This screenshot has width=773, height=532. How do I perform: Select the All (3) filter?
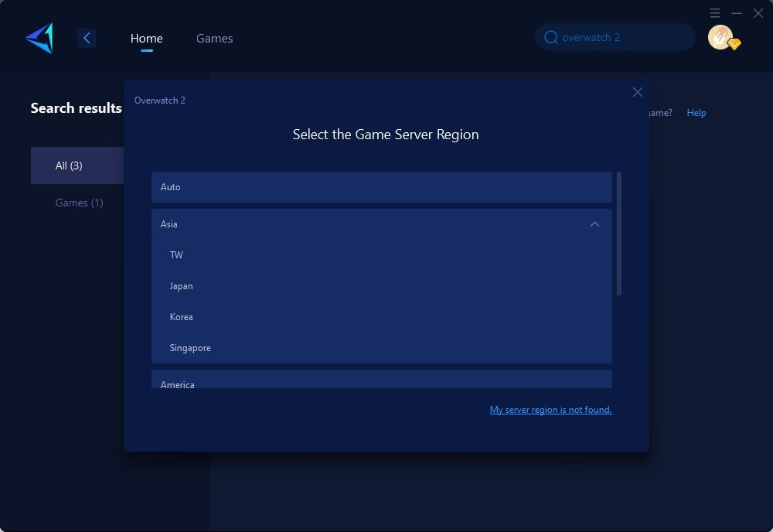77,165
